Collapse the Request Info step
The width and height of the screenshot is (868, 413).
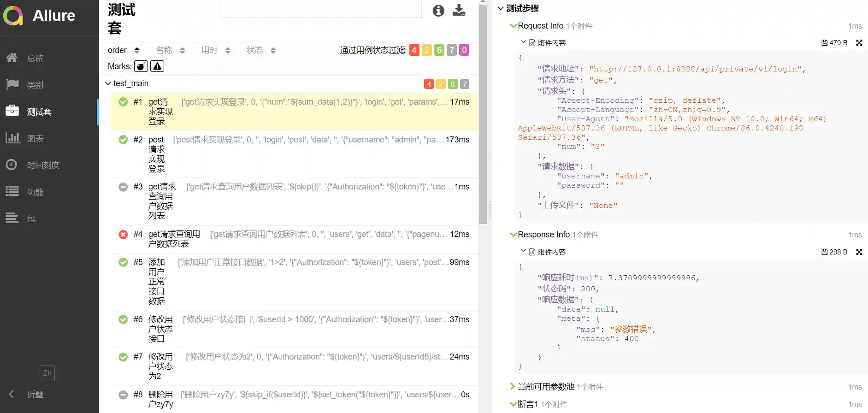(513, 26)
